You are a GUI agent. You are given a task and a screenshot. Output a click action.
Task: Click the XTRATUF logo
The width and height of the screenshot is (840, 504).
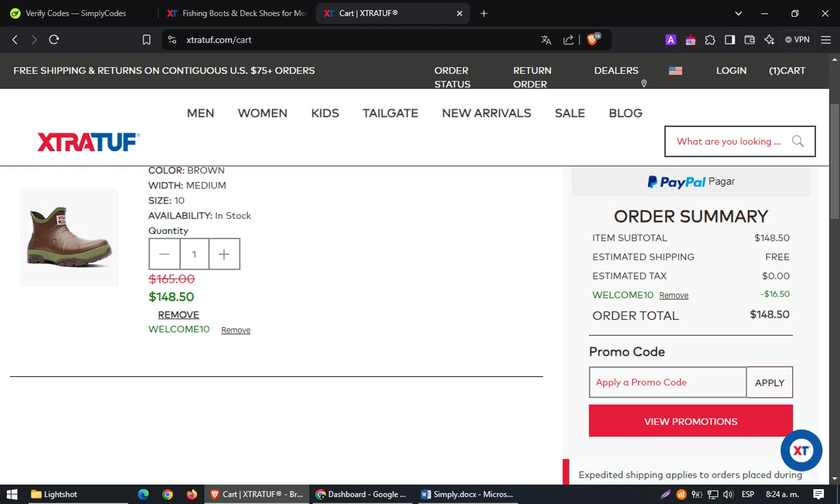[88, 142]
